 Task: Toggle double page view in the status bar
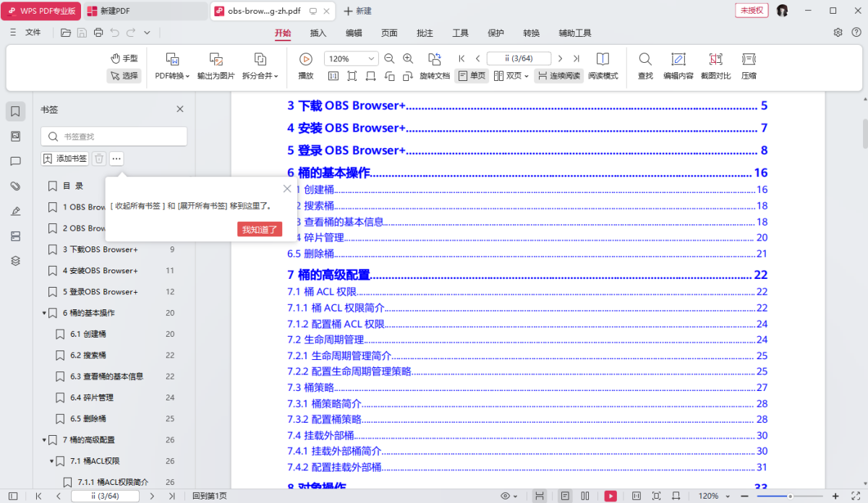(x=584, y=496)
